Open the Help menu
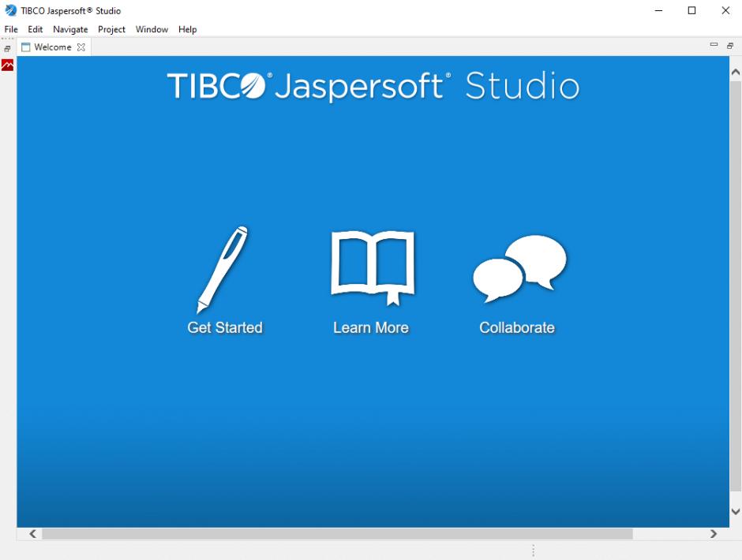This screenshot has width=742, height=560. [x=187, y=29]
